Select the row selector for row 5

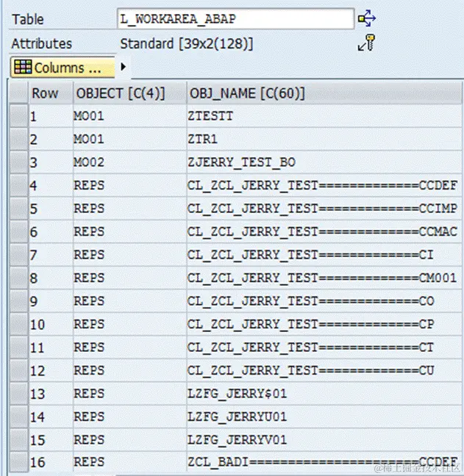coord(19,209)
